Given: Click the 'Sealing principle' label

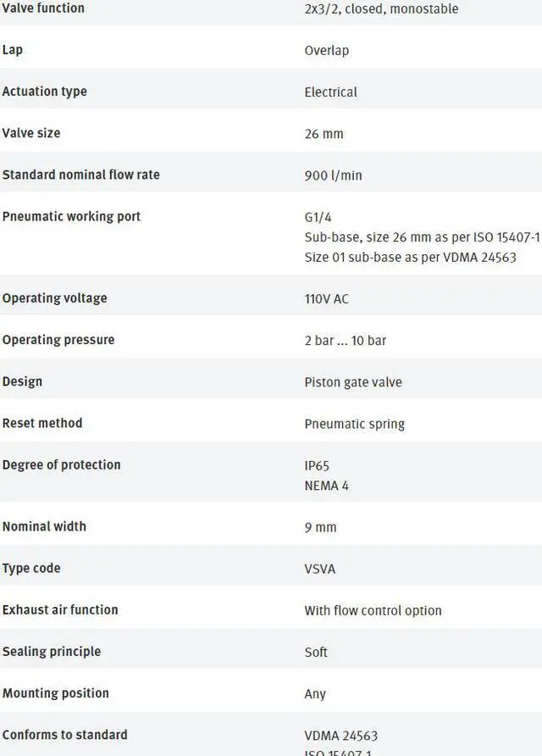Looking at the screenshot, I should tap(51, 651).
